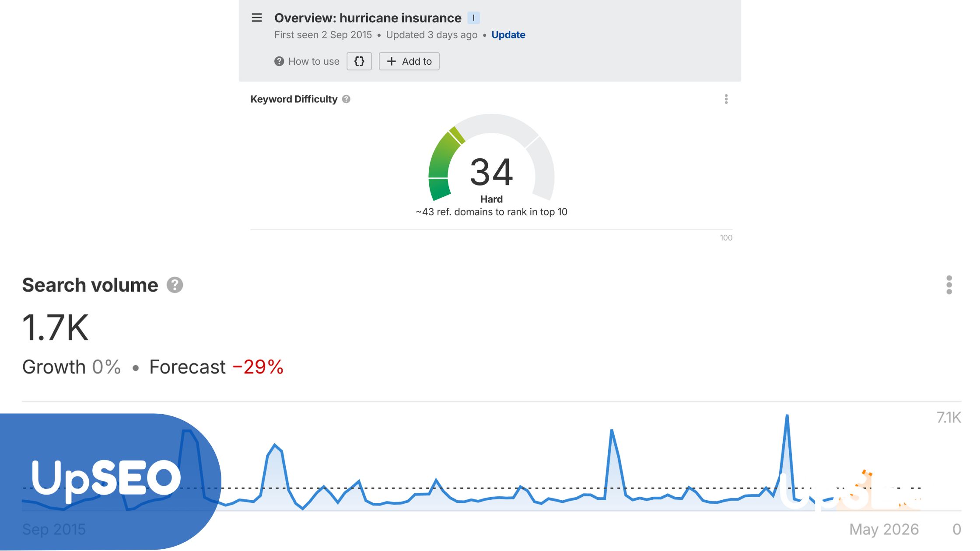Click '~43 ref. domains to rank in top 10'
The width and height of the screenshot is (980, 551).
[491, 212]
